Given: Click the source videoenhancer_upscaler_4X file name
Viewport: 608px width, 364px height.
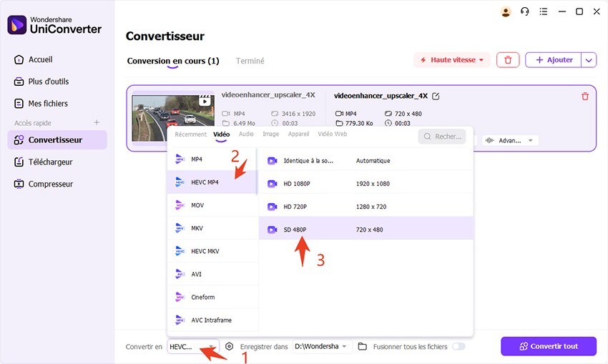Looking at the screenshot, I should coord(268,95).
